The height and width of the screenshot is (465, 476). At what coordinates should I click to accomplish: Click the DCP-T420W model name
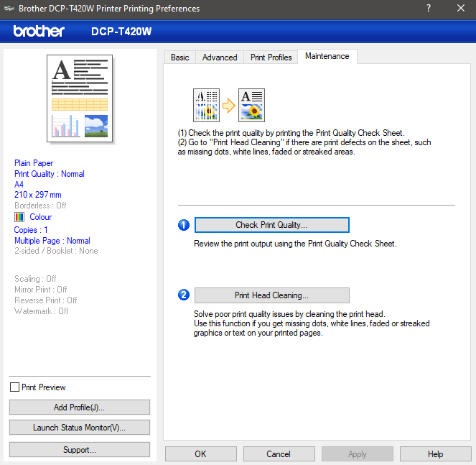(x=121, y=32)
